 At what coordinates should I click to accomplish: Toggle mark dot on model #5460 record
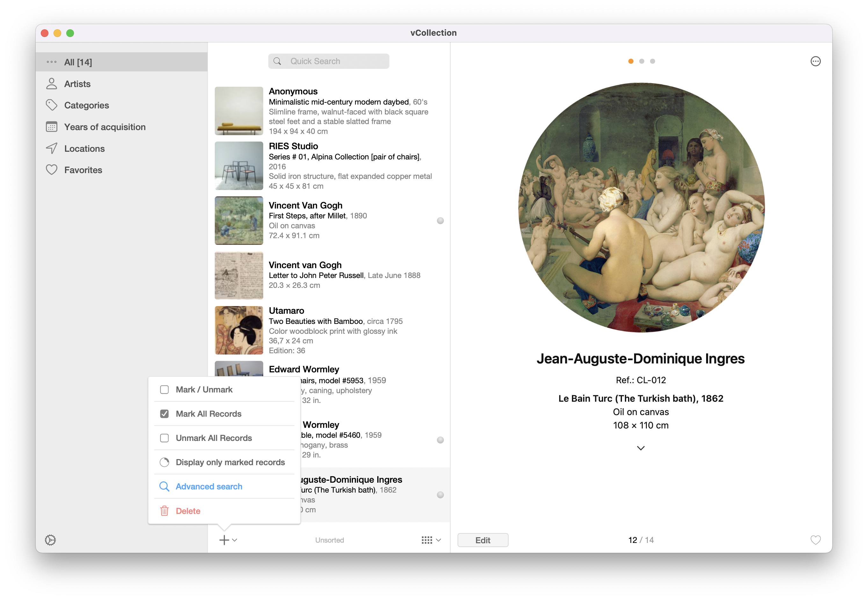pyautogui.click(x=440, y=440)
